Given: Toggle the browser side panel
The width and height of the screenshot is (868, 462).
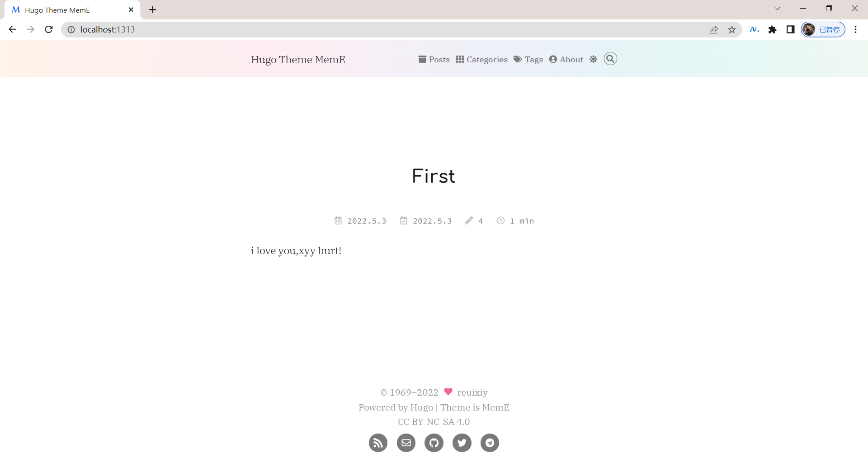Looking at the screenshot, I should (790, 30).
